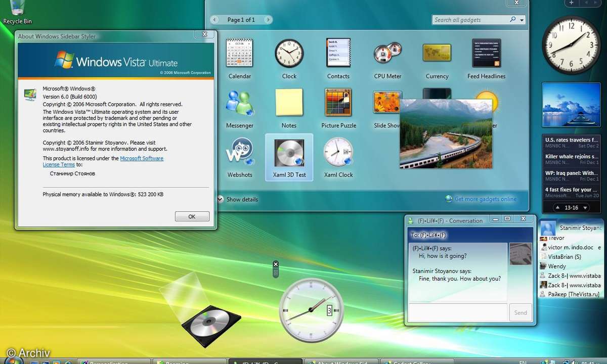Select the Calendar gadget icon

tap(240, 53)
